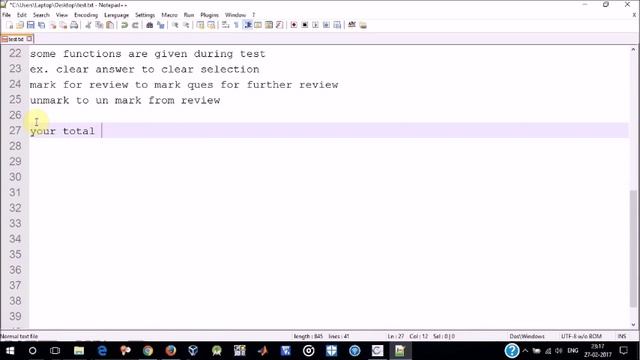Show hidden system tray icons chevron

point(525,351)
